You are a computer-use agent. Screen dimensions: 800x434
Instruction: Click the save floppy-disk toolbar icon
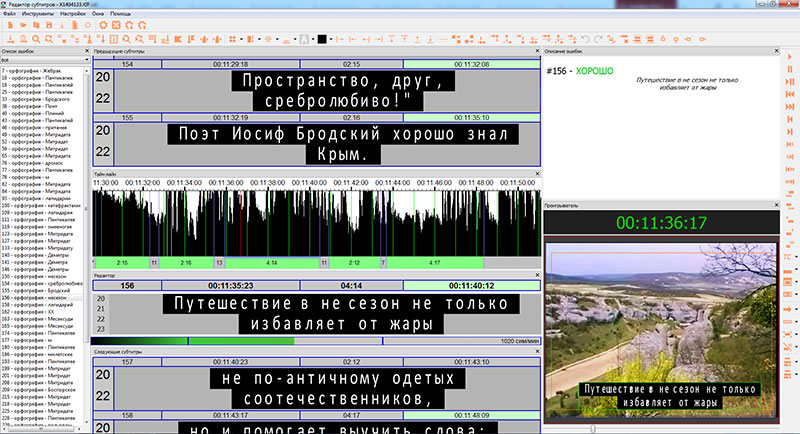(49, 25)
